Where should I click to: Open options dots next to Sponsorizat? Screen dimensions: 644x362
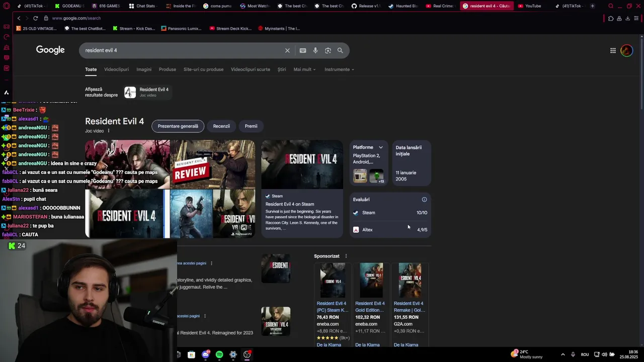click(x=346, y=256)
